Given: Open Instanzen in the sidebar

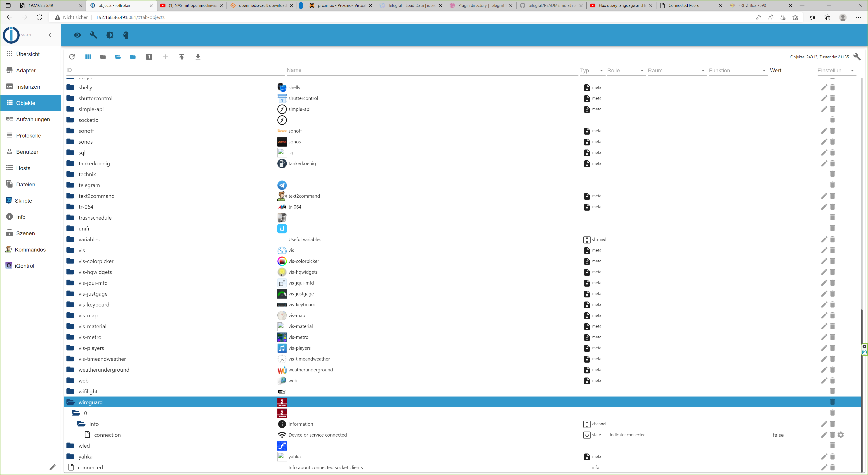Looking at the screenshot, I should pos(28,87).
